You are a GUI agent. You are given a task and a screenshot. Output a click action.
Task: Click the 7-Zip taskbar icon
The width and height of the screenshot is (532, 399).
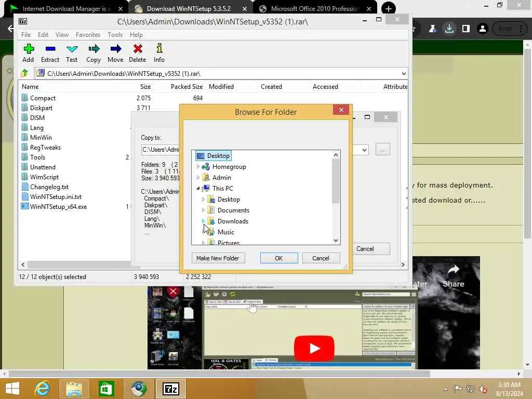170,389
